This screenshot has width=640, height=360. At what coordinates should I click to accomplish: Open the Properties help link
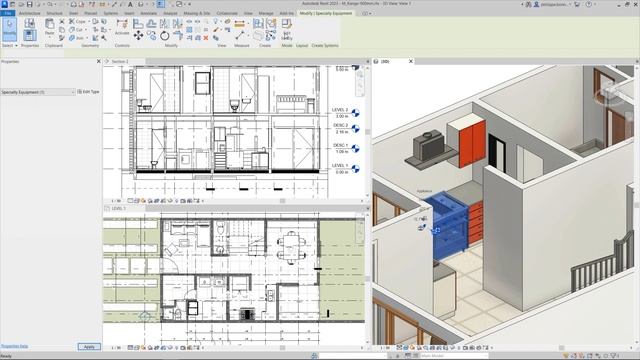tap(14, 346)
